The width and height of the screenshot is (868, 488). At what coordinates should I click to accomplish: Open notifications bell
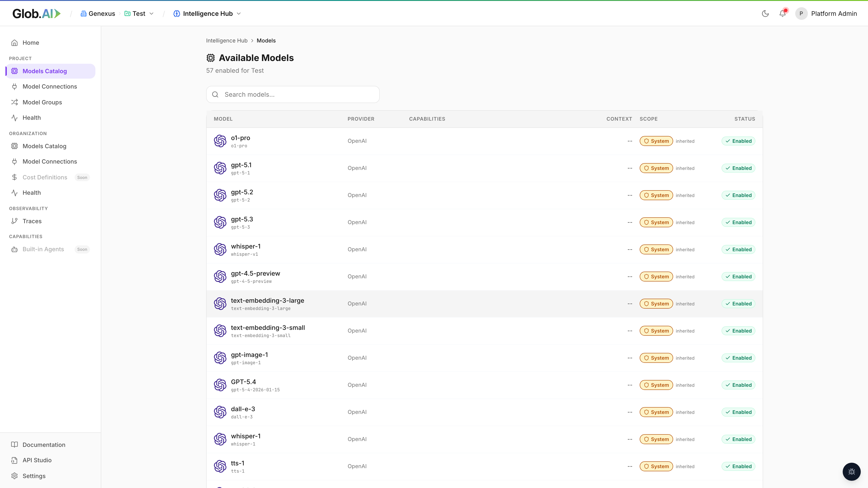coord(782,14)
